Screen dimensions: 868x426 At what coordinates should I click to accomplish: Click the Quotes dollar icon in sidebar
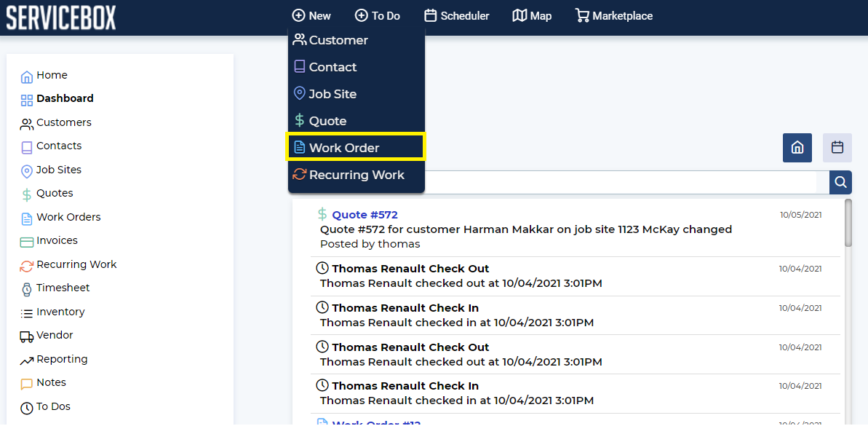[x=27, y=195]
